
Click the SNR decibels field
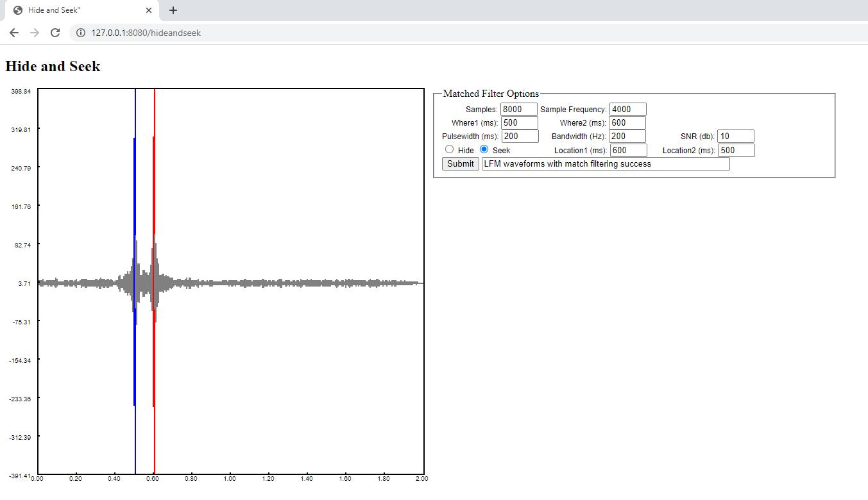[735, 136]
